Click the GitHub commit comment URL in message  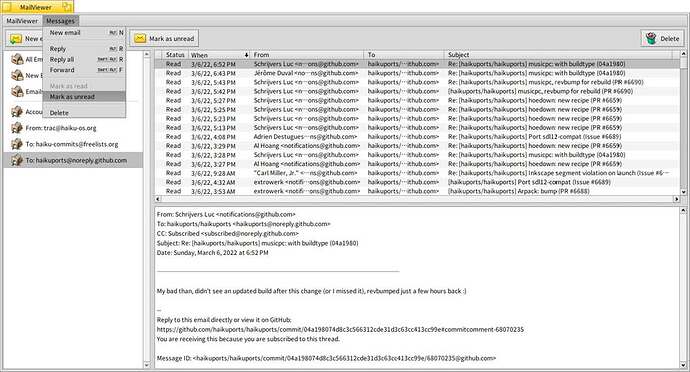coord(340,329)
